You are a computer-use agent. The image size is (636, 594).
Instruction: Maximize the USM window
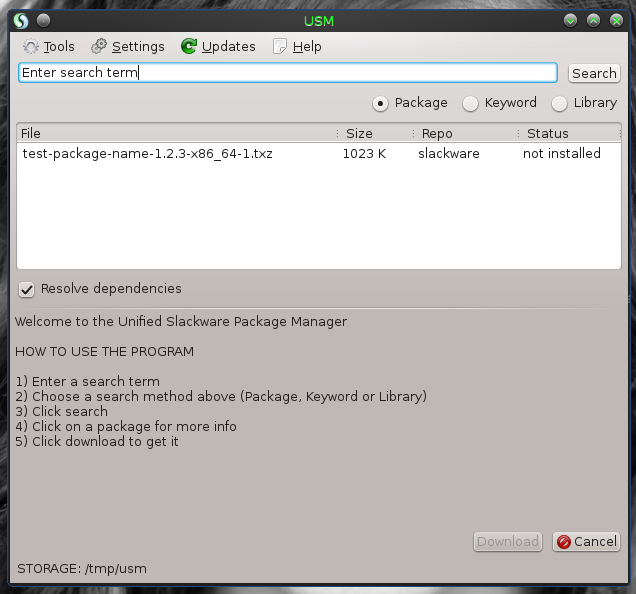[x=593, y=20]
